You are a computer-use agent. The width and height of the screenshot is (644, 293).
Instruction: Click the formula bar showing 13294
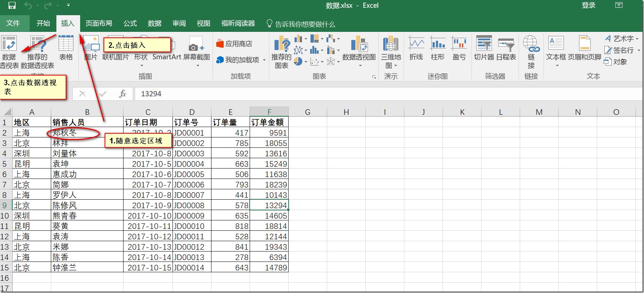(388, 94)
